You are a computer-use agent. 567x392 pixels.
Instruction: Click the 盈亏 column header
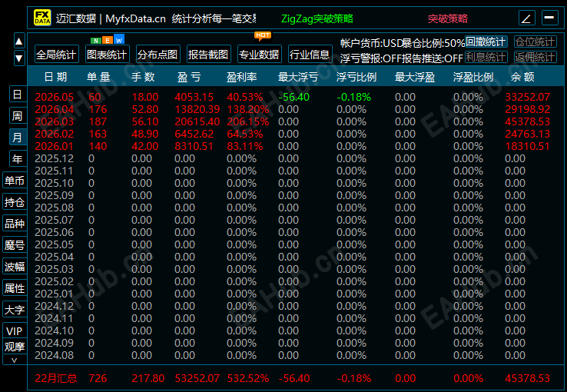(188, 77)
